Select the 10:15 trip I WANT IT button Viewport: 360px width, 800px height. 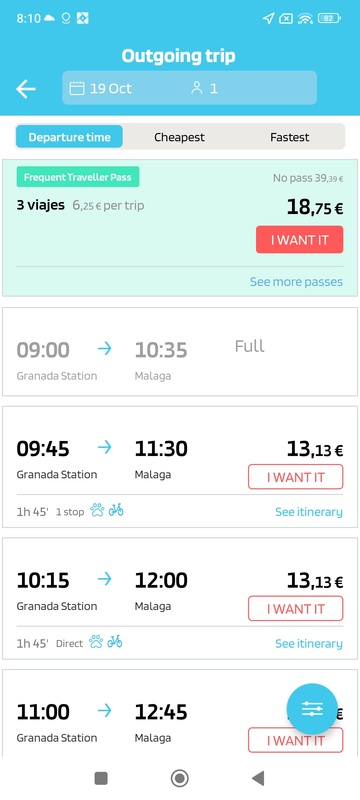[x=296, y=609]
